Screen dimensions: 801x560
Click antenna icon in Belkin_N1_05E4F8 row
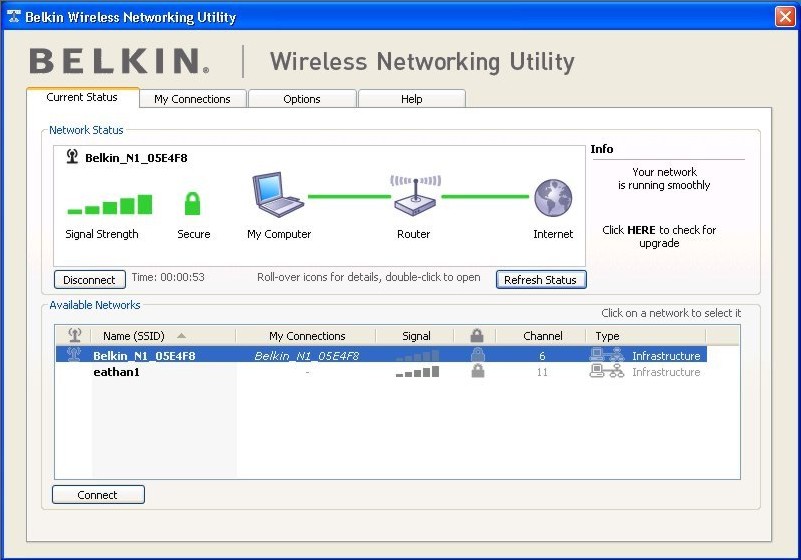(74, 354)
